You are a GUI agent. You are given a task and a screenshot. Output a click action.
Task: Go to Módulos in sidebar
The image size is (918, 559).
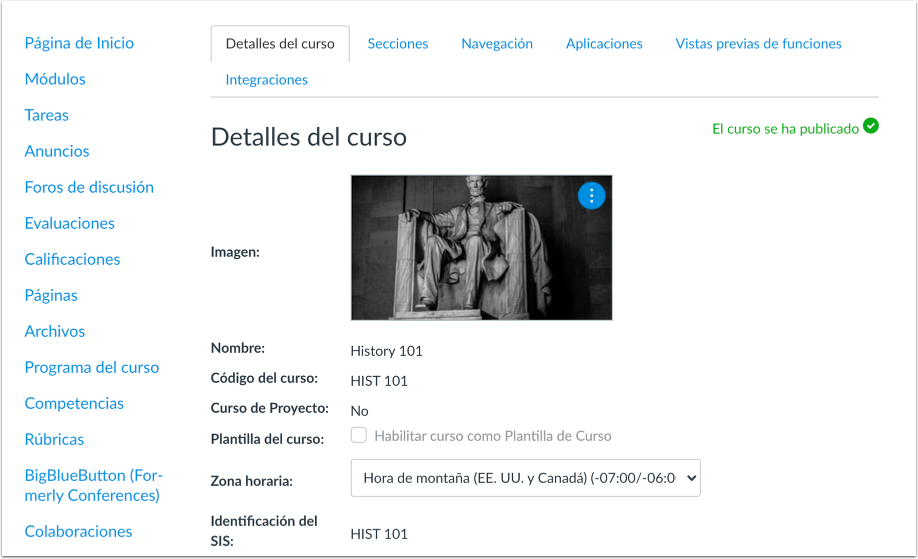(x=55, y=79)
